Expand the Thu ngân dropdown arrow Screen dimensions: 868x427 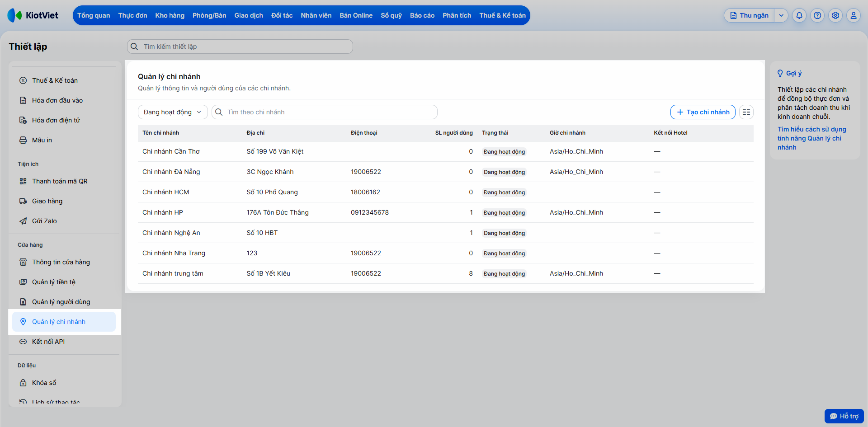[x=781, y=15]
